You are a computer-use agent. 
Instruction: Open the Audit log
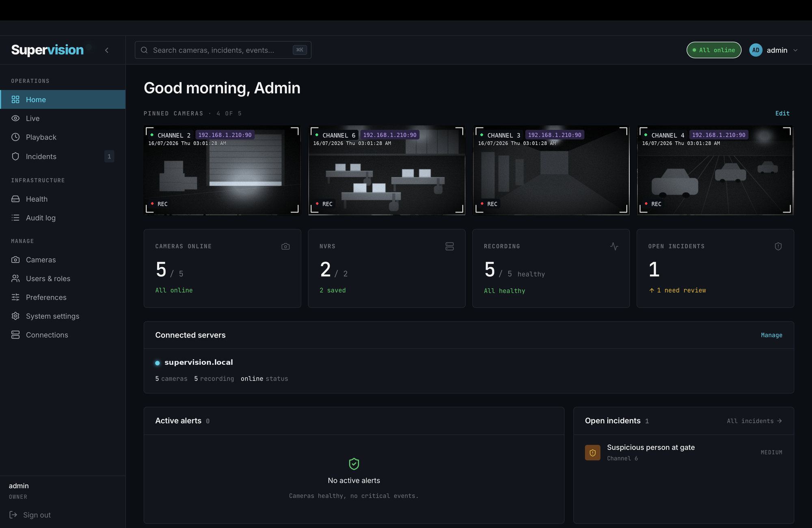[x=63, y=218]
